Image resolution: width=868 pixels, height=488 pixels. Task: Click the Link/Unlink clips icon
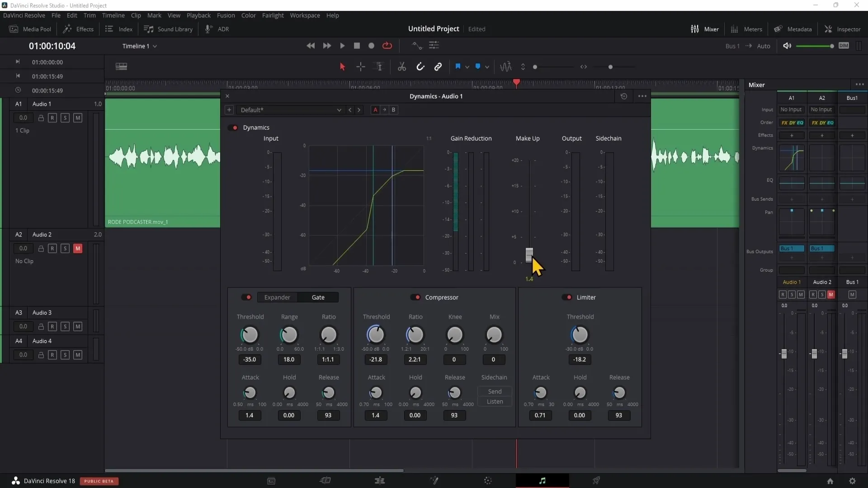tap(438, 66)
